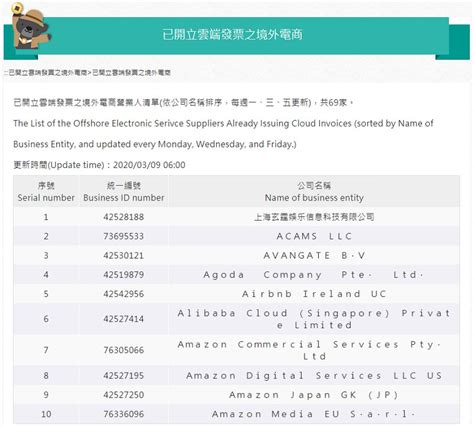Viewport: 474px width, 427px height.
Task: Select Business ID 76336096
Action: click(x=124, y=414)
